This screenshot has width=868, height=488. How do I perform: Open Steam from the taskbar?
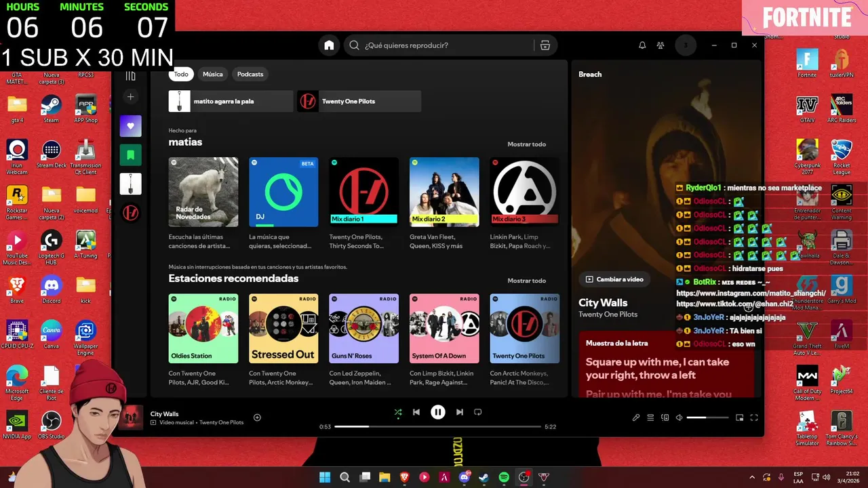click(484, 477)
